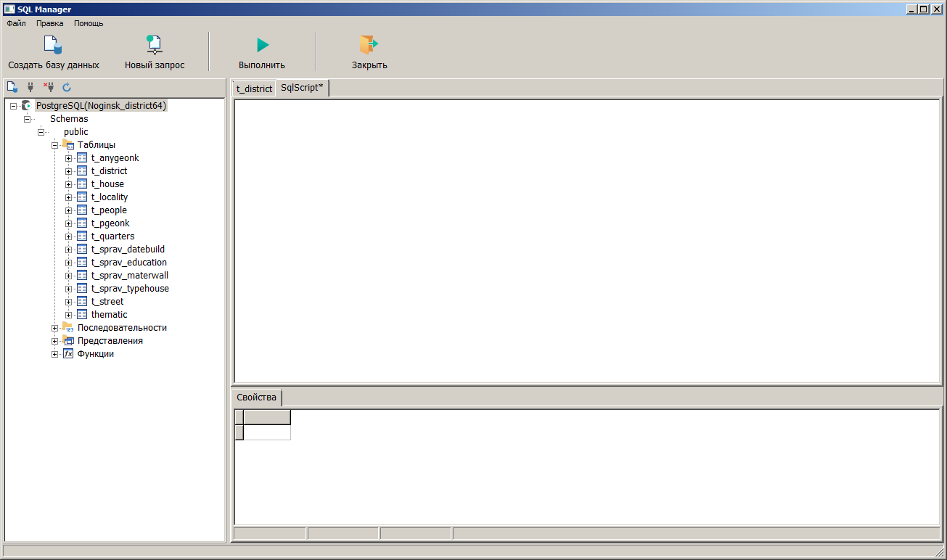Click the connect plug icon
947x560 pixels.
(30, 87)
